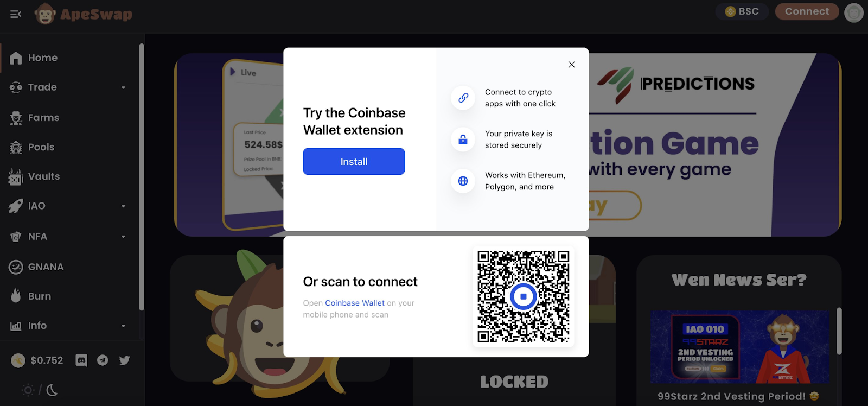Switch to dark mode with moon icon

coord(52,390)
